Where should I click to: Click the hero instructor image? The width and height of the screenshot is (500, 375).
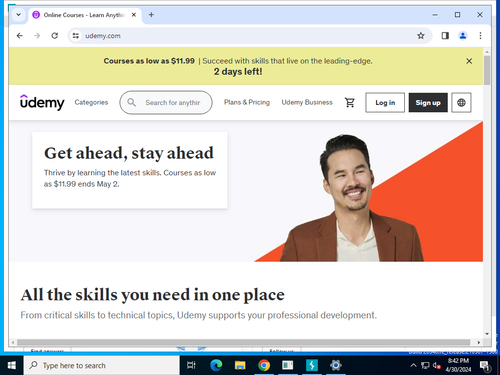point(353,198)
